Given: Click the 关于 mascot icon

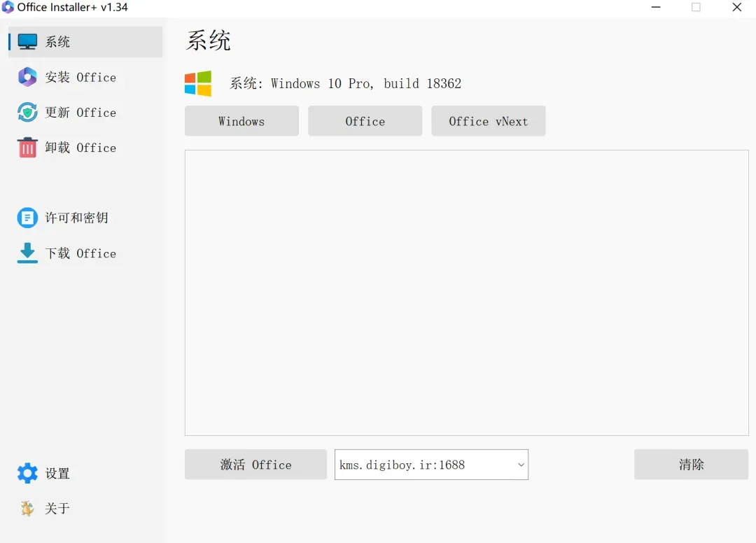Looking at the screenshot, I should pos(27,508).
